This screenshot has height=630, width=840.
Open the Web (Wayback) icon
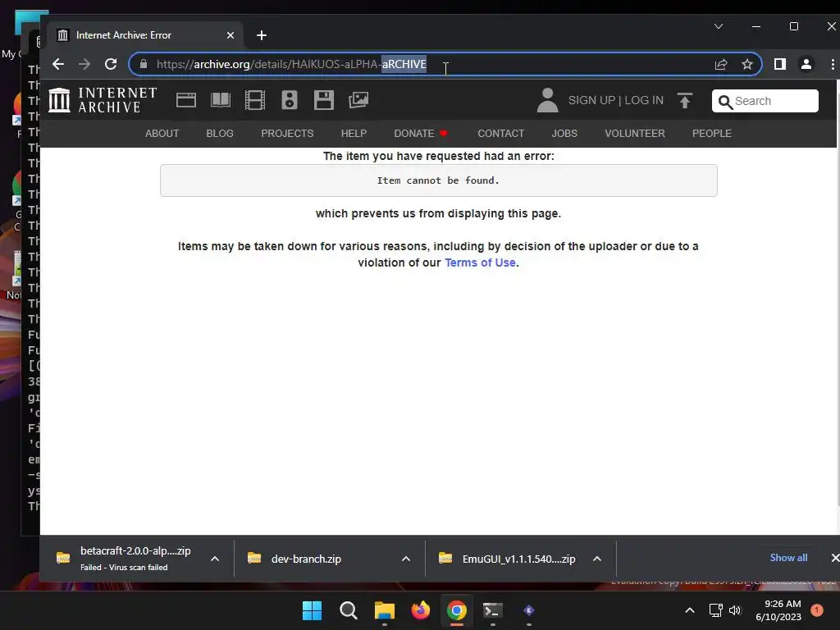(186, 100)
